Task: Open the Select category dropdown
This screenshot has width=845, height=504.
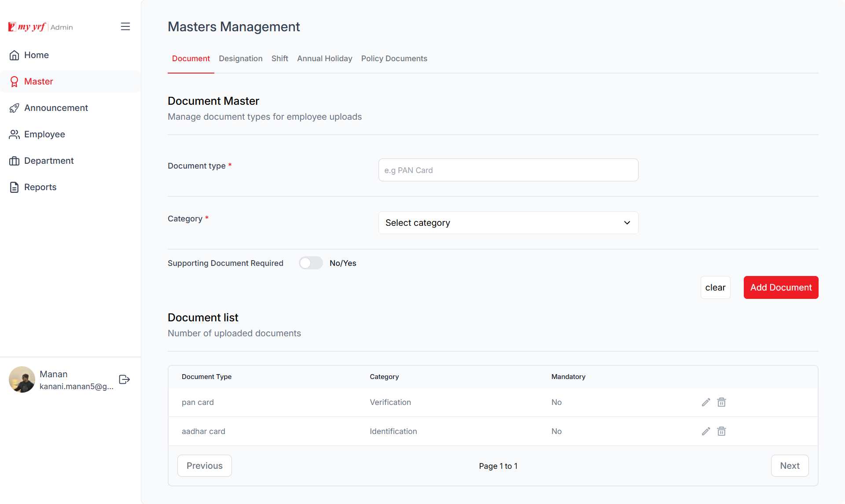Action: tap(508, 223)
